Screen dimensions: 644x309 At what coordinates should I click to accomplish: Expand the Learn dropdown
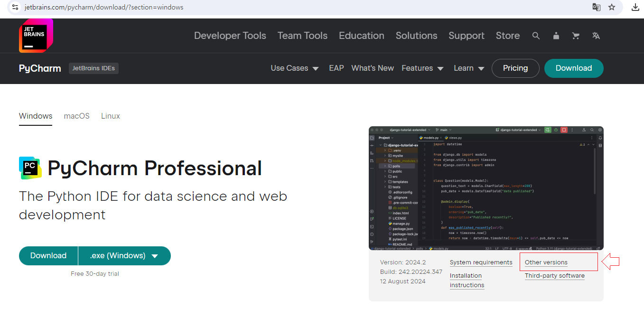[x=469, y=68]
